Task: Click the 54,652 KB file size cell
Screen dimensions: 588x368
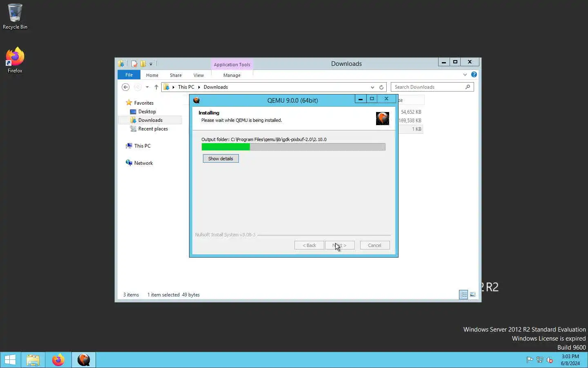Action: tap(411, 112)
